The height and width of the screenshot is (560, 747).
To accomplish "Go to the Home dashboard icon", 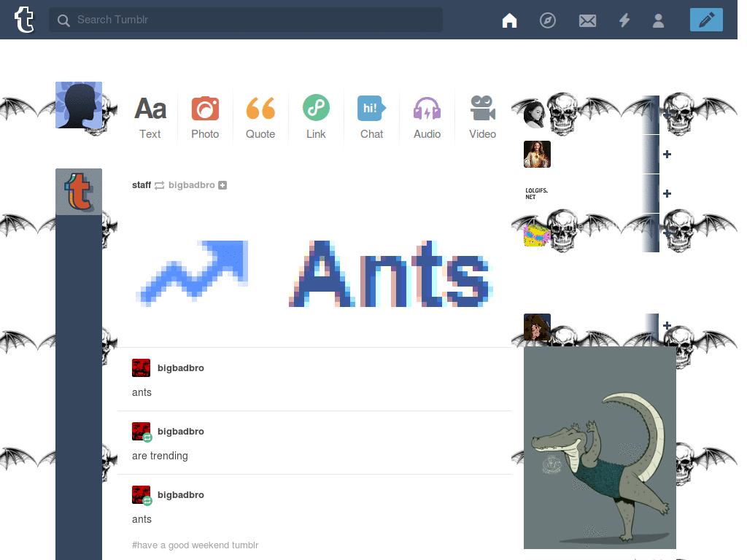I will 509,20.
